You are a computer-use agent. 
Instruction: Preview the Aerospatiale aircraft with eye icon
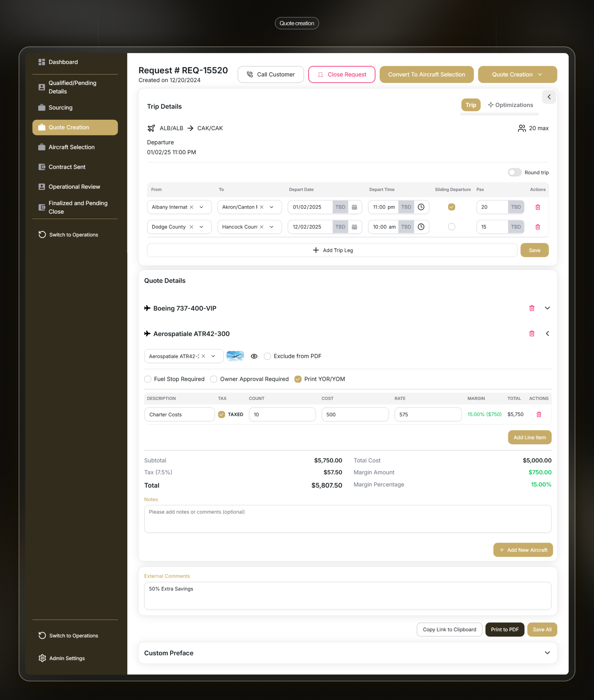tap(254, 356)
